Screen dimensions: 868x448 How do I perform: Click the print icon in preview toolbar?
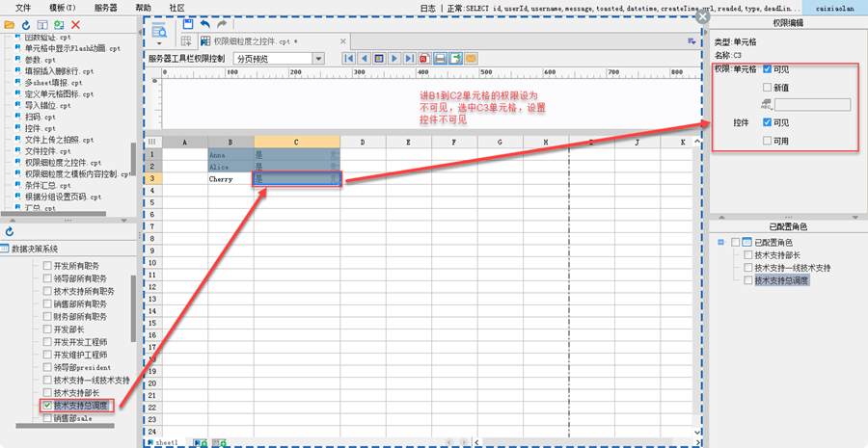(440, 59)
